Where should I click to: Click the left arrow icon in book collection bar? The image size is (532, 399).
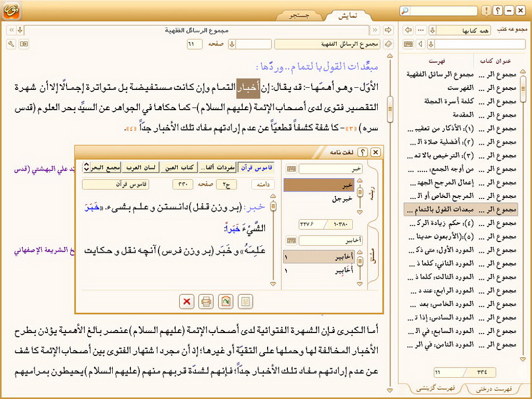pos(409,30)
